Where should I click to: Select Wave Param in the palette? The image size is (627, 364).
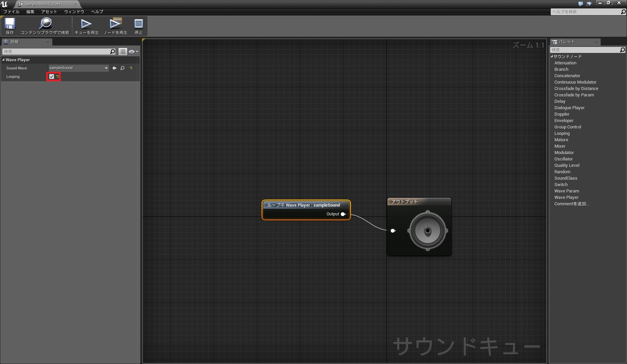coord(567,191)
